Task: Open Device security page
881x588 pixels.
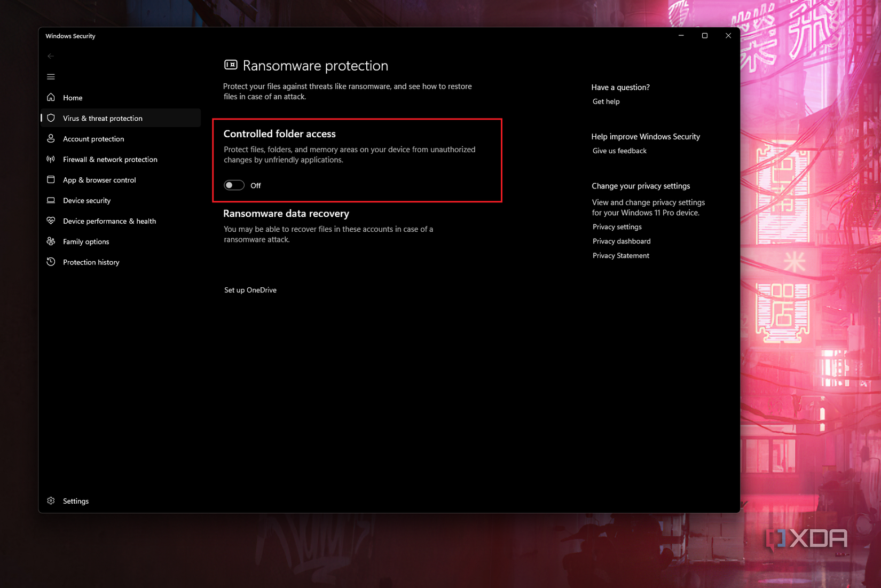Action: pyautogui.click(x=121, y=200)
